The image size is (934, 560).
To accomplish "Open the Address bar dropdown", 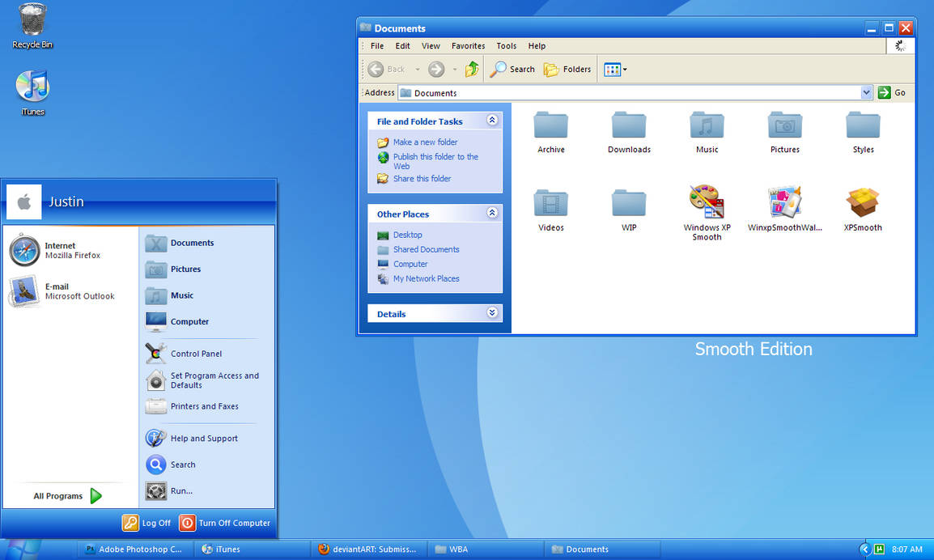I will tap(866, 92).
